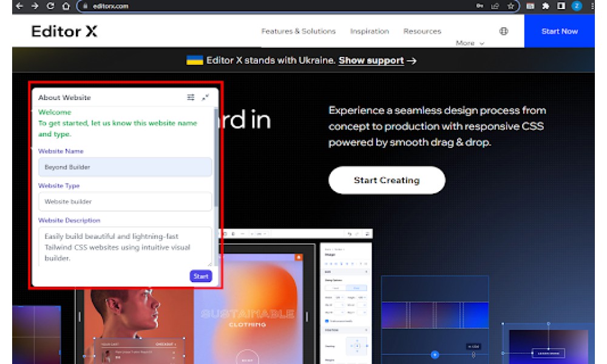This screenshot has height=364, width=607.
Task: Share this page icon in address bar
Action: (495, 6)
